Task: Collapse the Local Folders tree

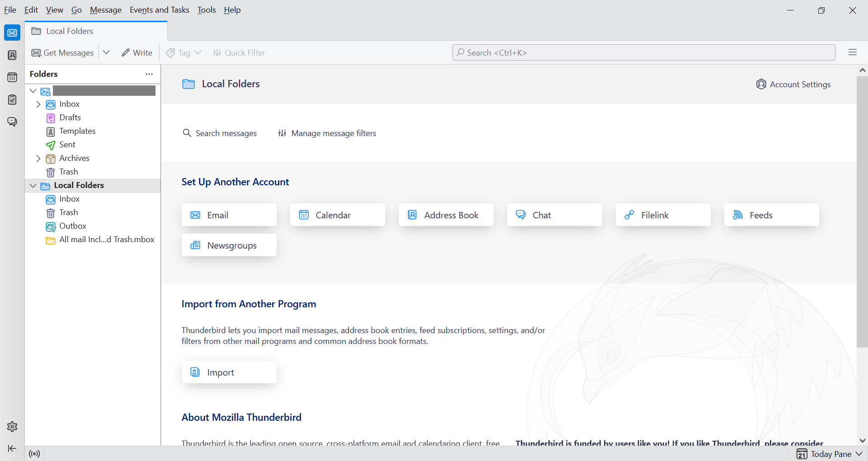Action: [33, 186]
